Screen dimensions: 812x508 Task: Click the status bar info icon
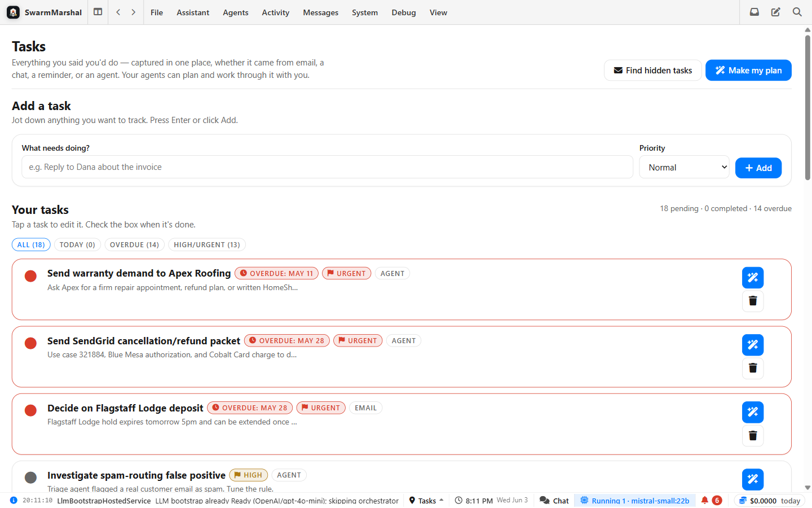pyautogui.click(x=14, y=500)
